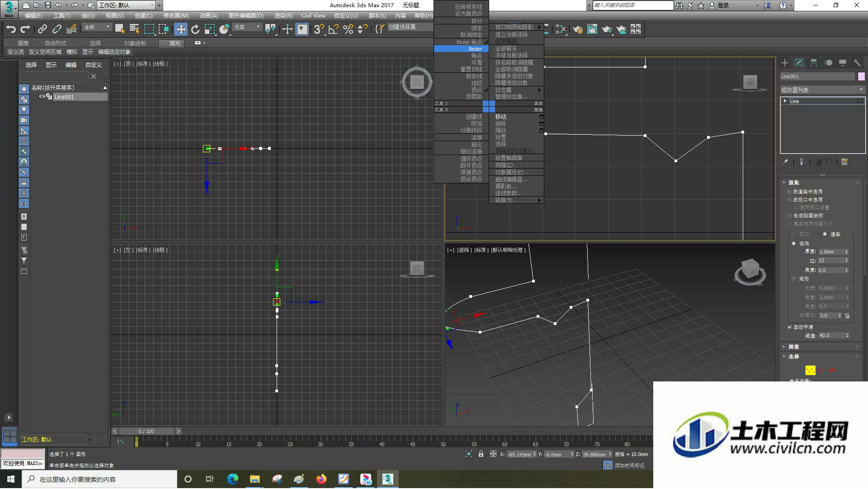Click the Redo icon in main toolbar

[25, 29]
